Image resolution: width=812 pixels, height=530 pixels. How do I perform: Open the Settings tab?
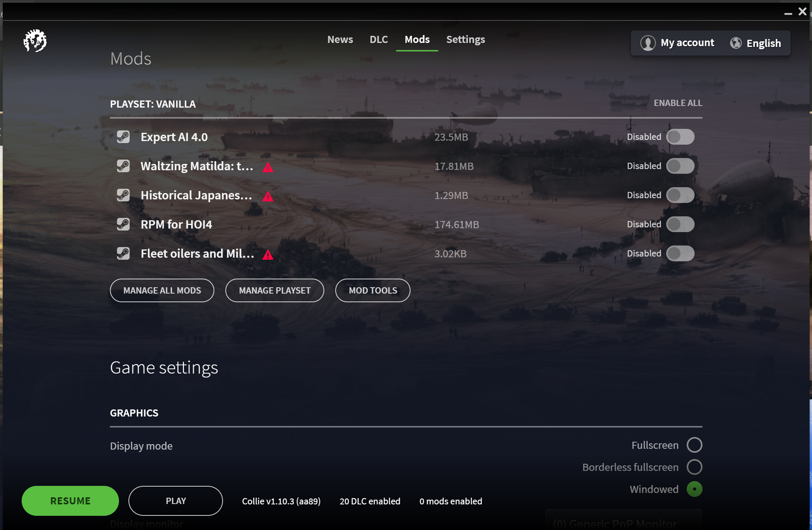pos(465,39)
